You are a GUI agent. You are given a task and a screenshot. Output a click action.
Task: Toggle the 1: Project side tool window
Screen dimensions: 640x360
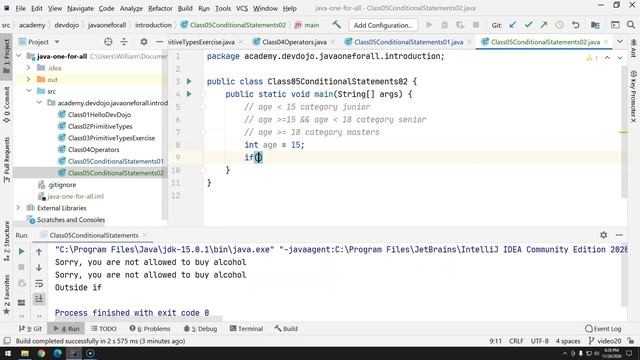pos(7,56)
